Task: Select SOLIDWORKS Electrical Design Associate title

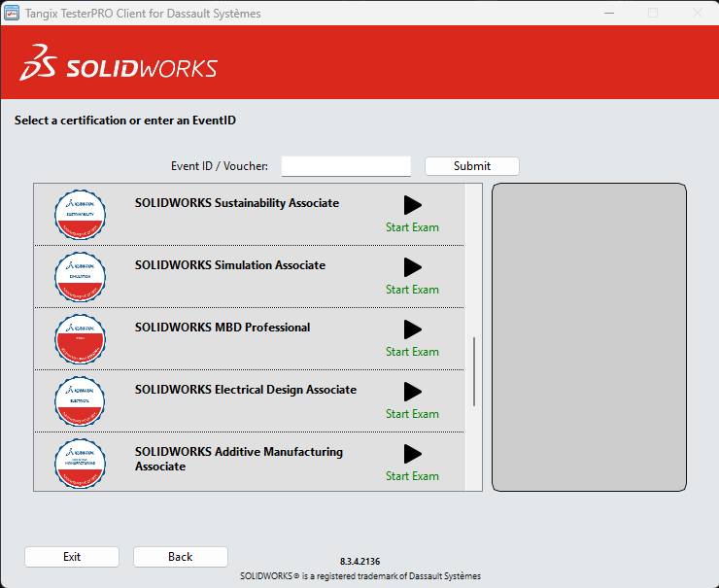Action: click(x=246, y=390)
